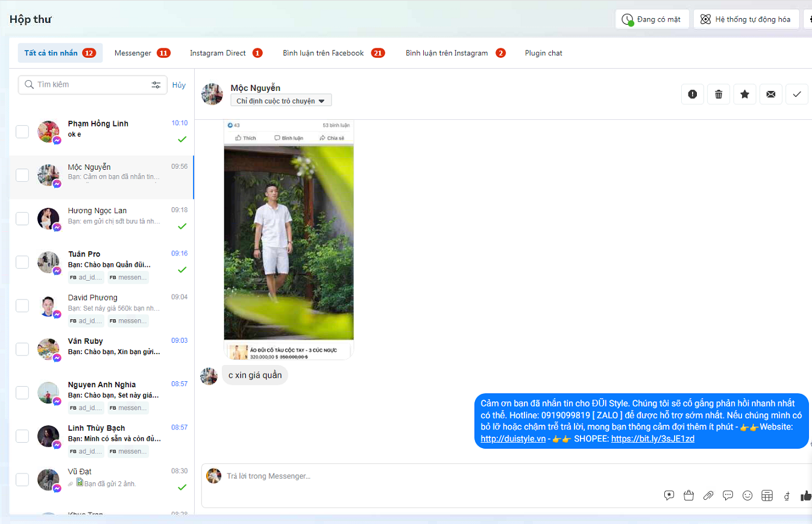Click green checkmark on Vũ Đạt row
Image resolution: width=812 pixels, height=524 pixels.
pos(182,487)
